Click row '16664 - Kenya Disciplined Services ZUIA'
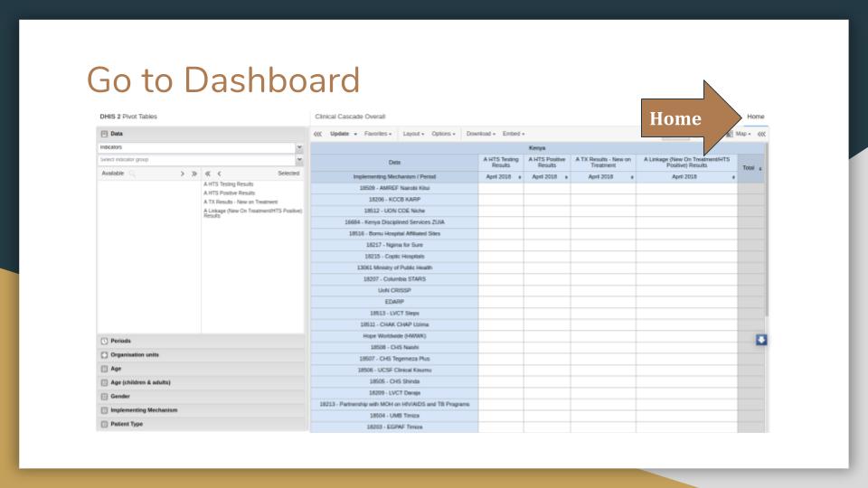868x488 pixels. point(395,222)
